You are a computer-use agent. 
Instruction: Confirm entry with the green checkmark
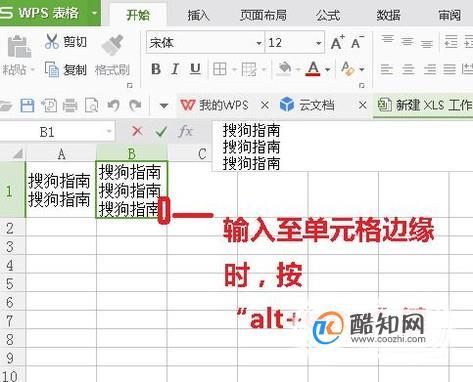(161, 132)
